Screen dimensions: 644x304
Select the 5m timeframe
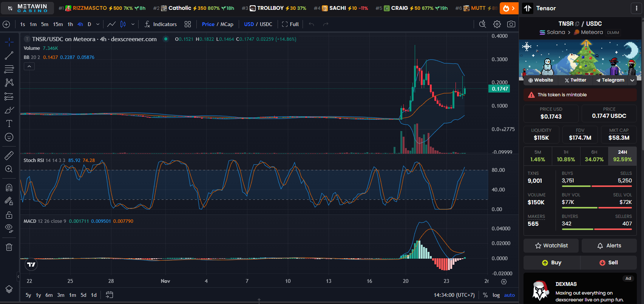coord(45,24)
